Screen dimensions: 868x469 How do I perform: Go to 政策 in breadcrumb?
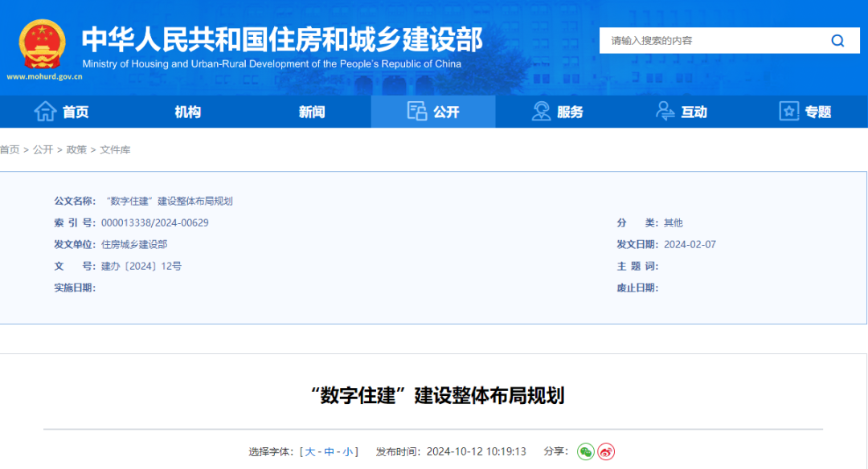coord(76,150)
